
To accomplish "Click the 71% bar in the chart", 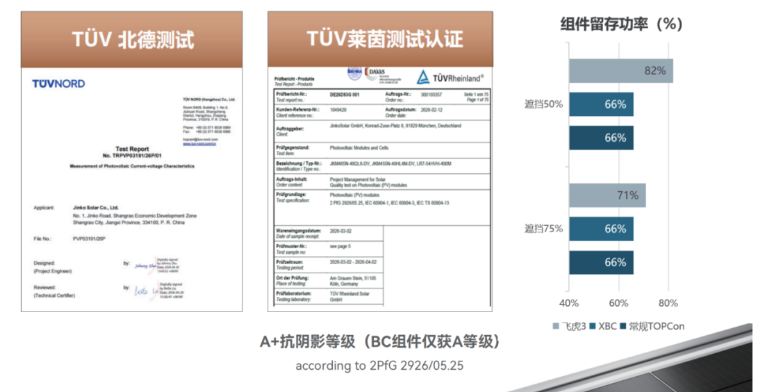I will tap(607, 195).
